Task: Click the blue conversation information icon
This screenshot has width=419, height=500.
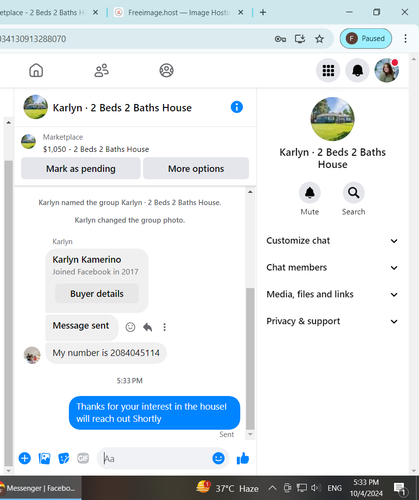Action: [237, 107]
